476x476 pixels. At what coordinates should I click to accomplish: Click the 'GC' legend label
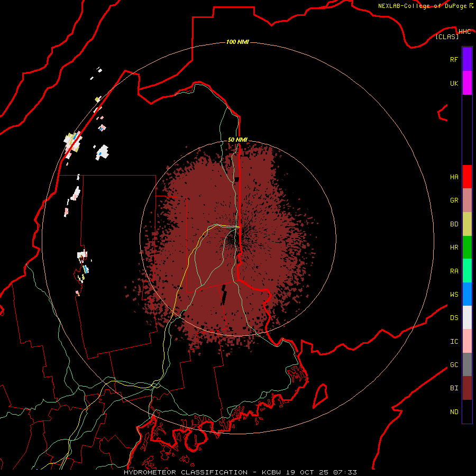[x=454, y=364]
